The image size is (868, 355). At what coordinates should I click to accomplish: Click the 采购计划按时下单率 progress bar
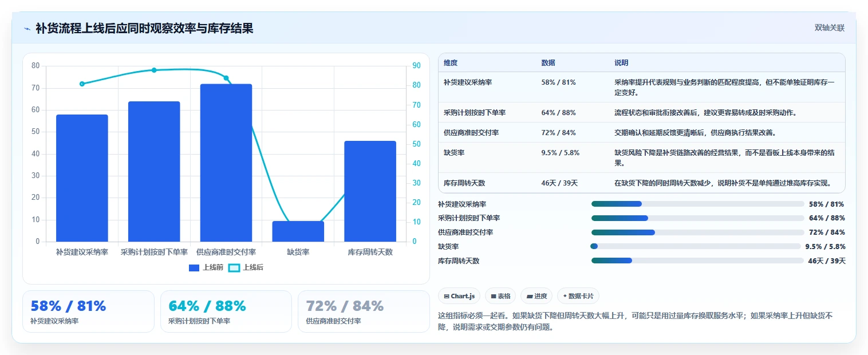(698, 218)
